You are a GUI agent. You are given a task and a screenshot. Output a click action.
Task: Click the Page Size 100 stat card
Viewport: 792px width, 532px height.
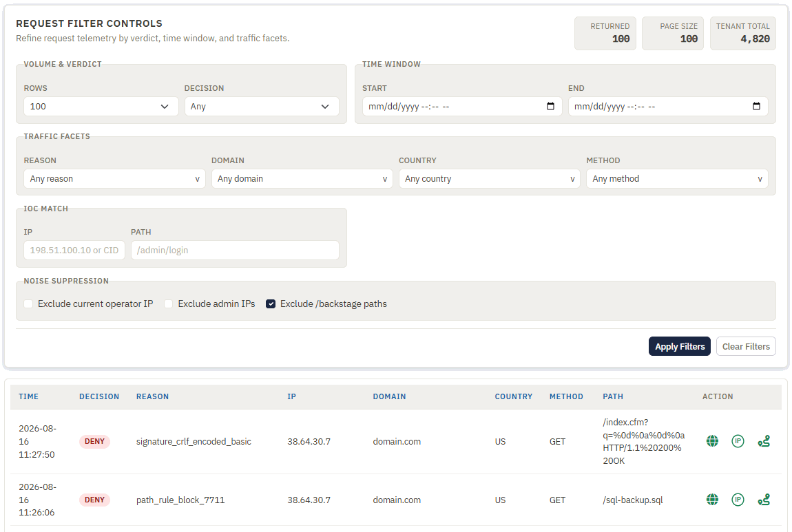[x=673, y=33]
